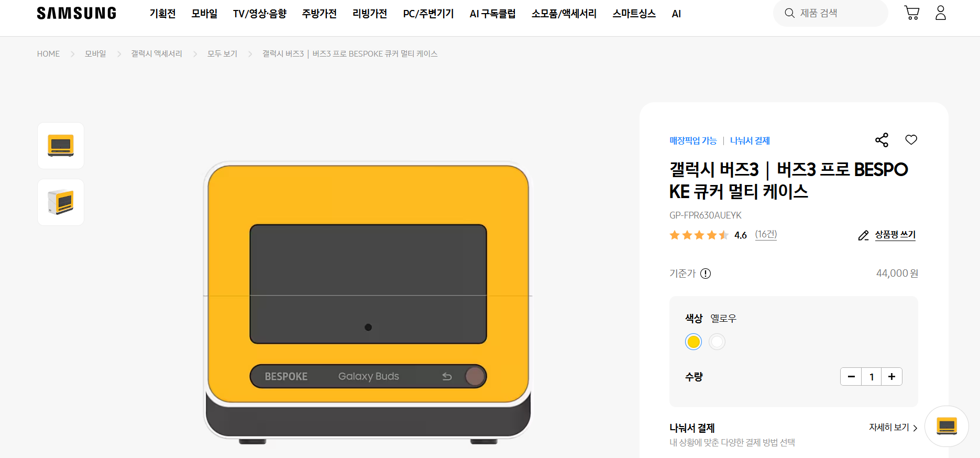This screenshot has height=458, width=980.
Task: Click the product name breadcrumb
Action: [350, 54]
